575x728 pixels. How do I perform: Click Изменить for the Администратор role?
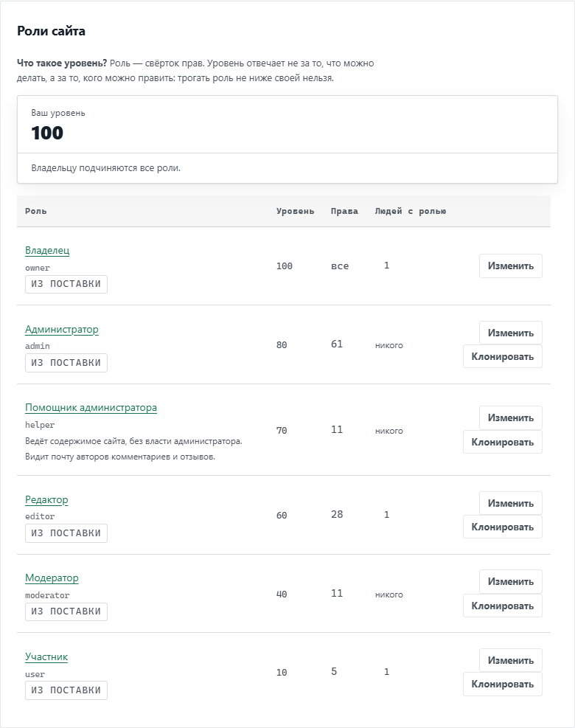coord(510,333)
